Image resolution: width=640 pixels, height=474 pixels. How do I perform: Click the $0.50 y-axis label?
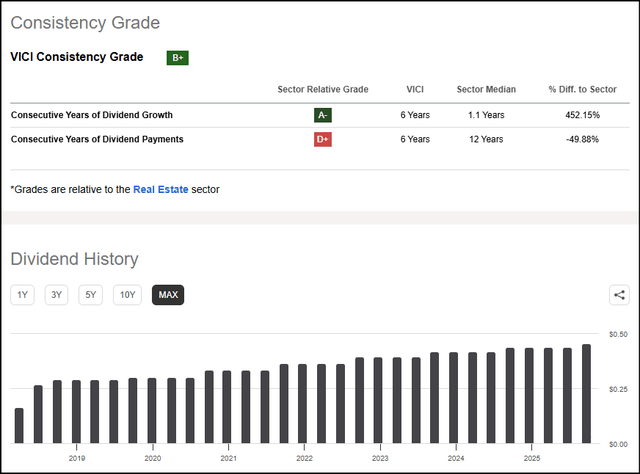click(x=618, y=334)
